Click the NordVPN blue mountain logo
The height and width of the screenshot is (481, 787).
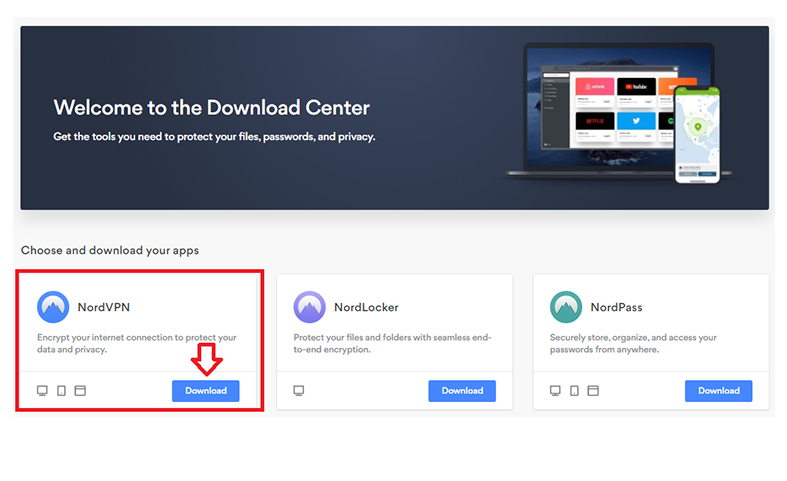coord(53,307)
